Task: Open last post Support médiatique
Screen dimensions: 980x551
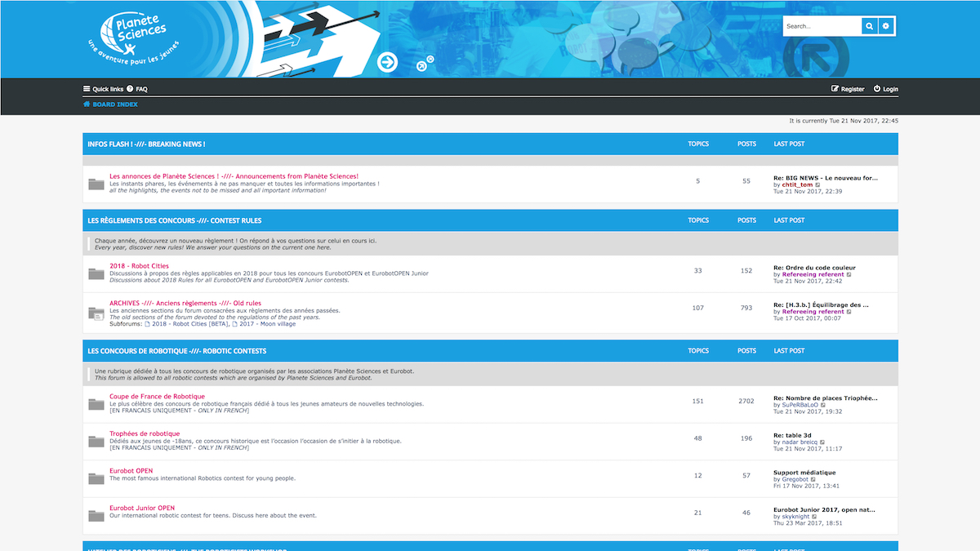Action: [x=804, y=472]
